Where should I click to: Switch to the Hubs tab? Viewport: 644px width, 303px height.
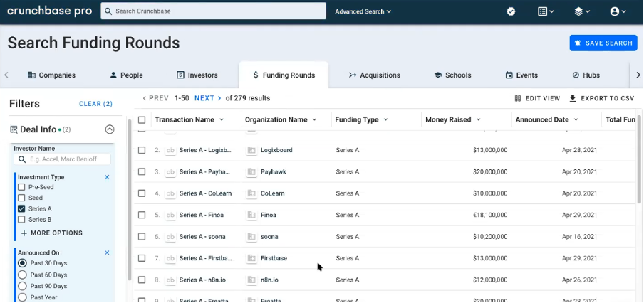click(x=586, y=75)
